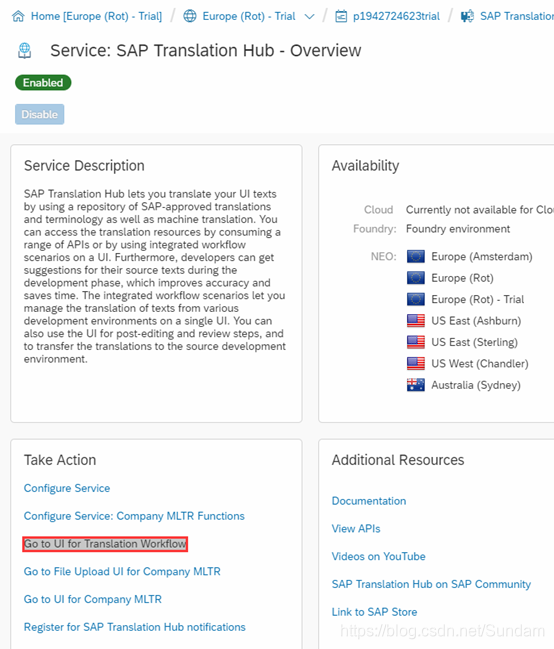Click the Enabled status badge

43,83
